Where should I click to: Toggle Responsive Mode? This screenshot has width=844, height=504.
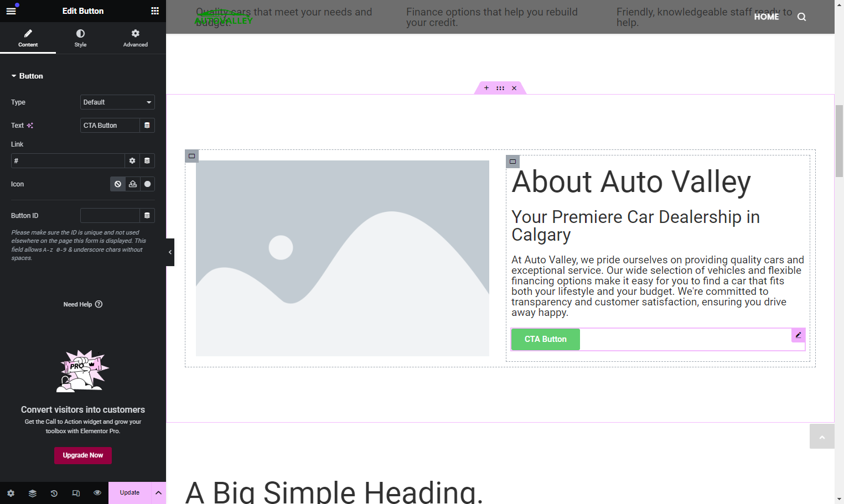tap(76, 493)
